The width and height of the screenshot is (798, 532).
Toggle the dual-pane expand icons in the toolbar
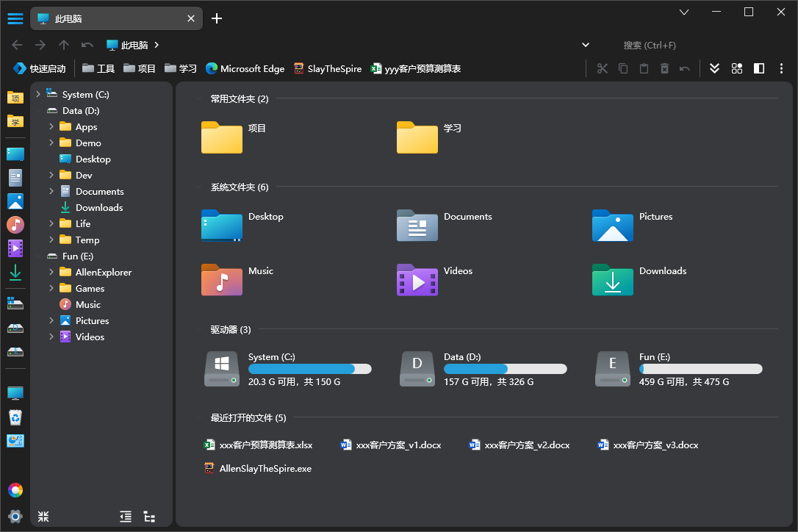click(x=714, y=68)
